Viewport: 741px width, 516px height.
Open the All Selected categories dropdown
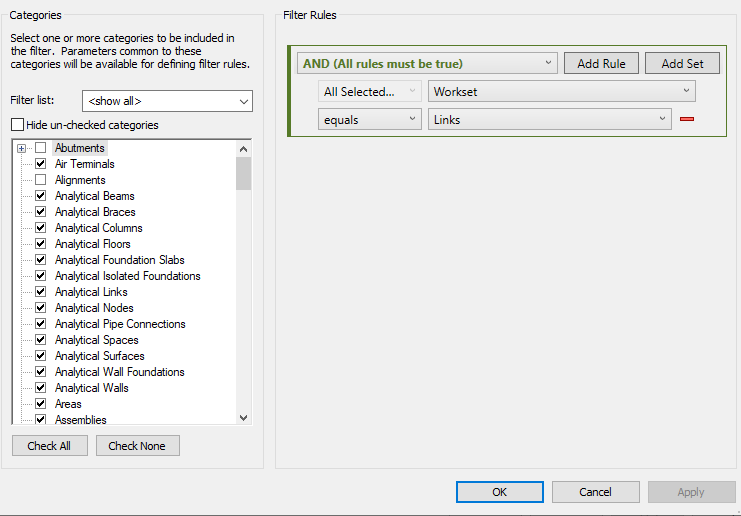413,91
